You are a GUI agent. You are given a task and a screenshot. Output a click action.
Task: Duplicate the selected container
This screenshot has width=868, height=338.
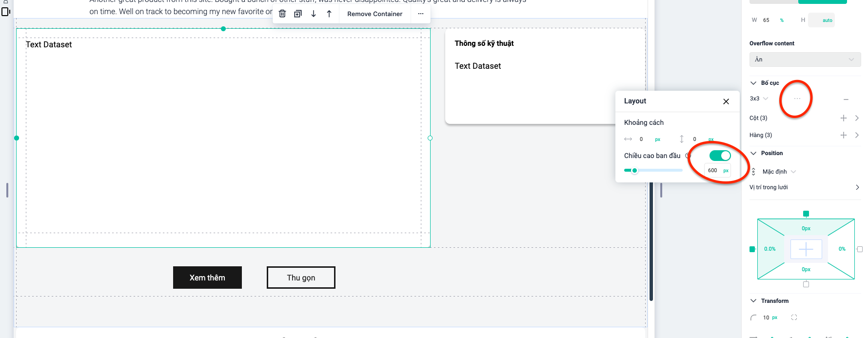point(298,14)
